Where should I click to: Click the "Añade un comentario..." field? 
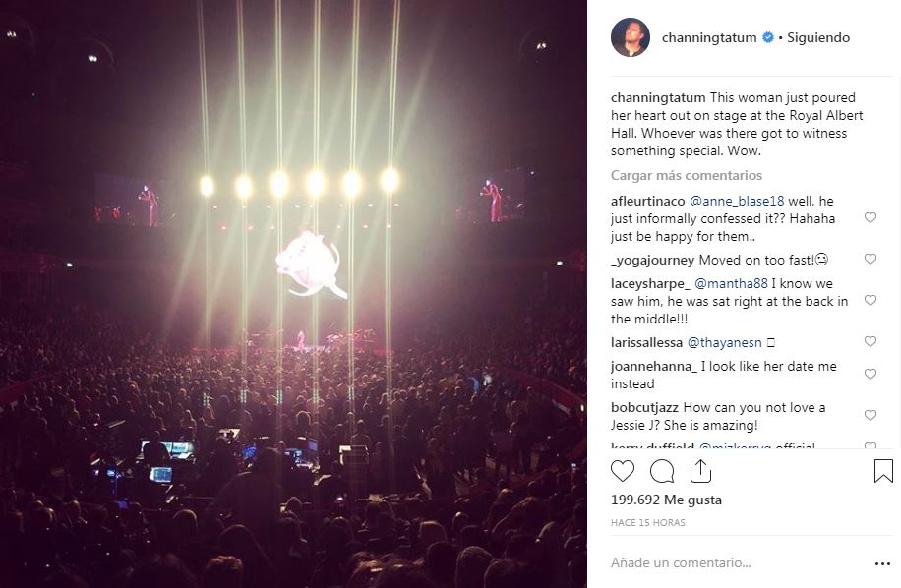click(728, 563)
